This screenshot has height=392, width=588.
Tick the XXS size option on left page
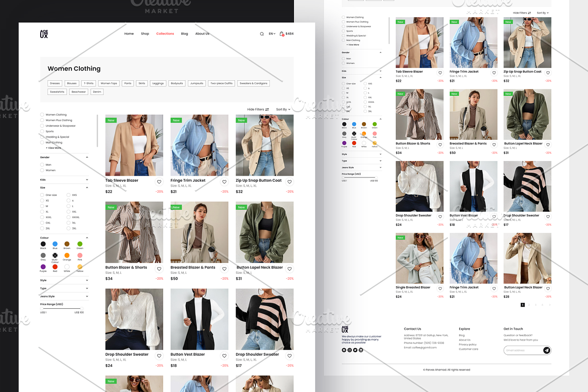coord(69,195)
